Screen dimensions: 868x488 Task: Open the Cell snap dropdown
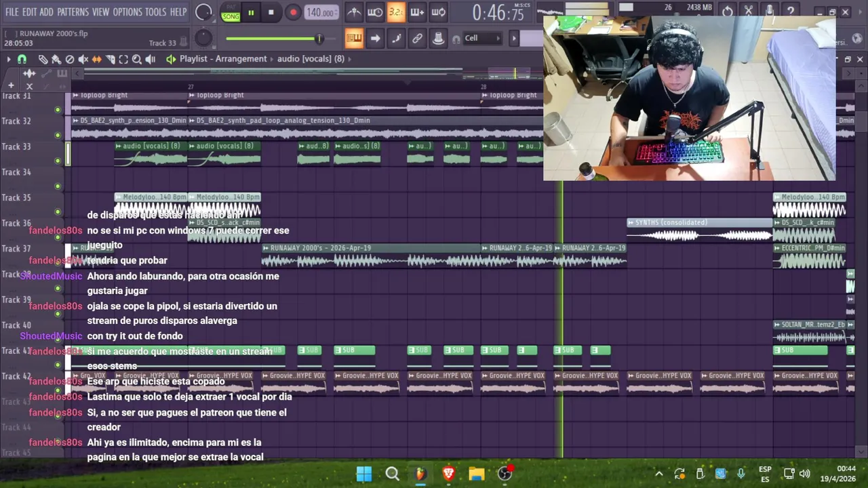(482, 39)
